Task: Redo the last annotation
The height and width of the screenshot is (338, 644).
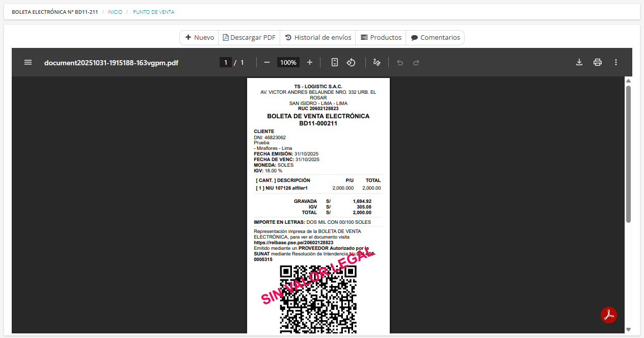Action: tap(416, 62)
